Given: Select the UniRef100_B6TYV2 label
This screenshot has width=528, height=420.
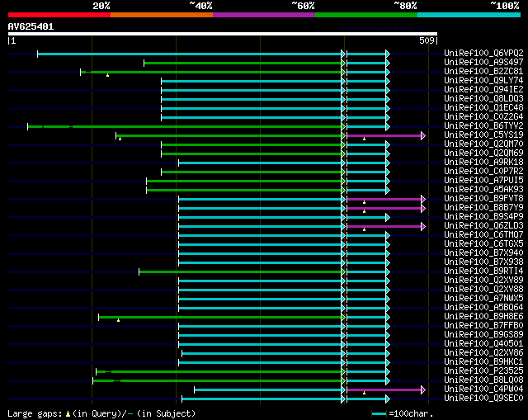Looking at the screenshot, I should pos(483,126).
